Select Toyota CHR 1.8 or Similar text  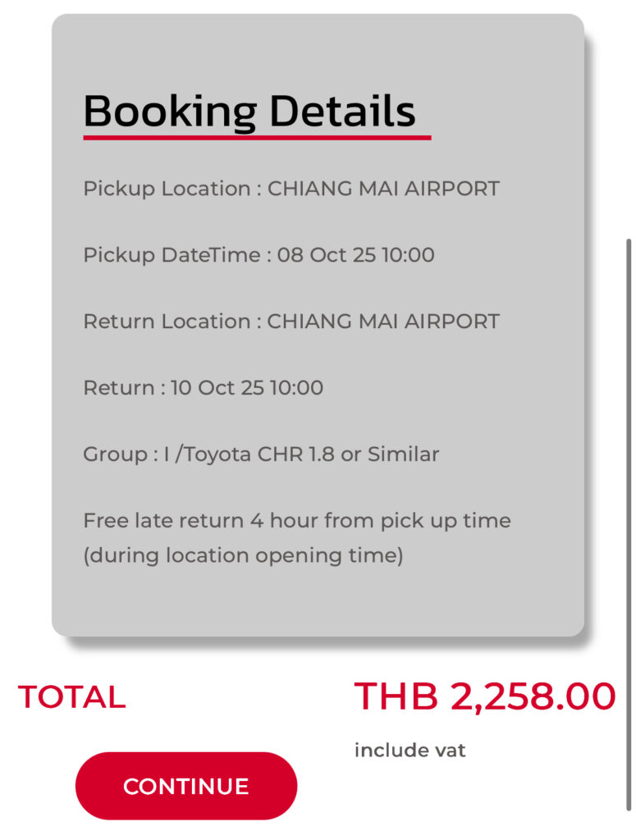coord(307,454)
